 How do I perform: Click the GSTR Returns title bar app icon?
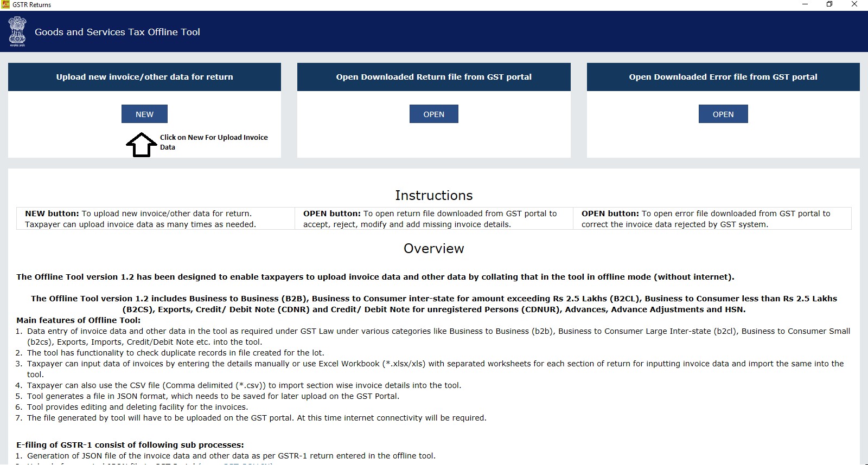tap(5, 4)
